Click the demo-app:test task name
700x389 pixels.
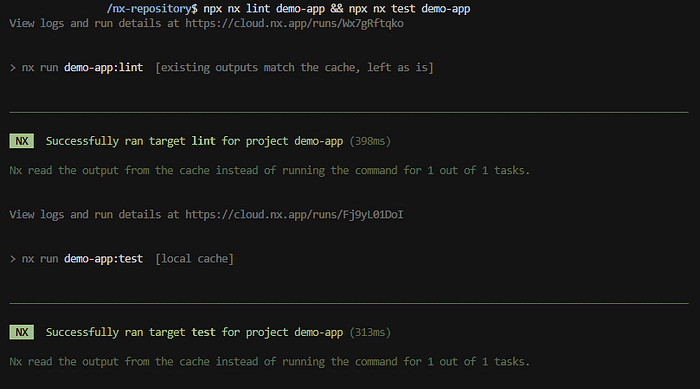point(104,259)
